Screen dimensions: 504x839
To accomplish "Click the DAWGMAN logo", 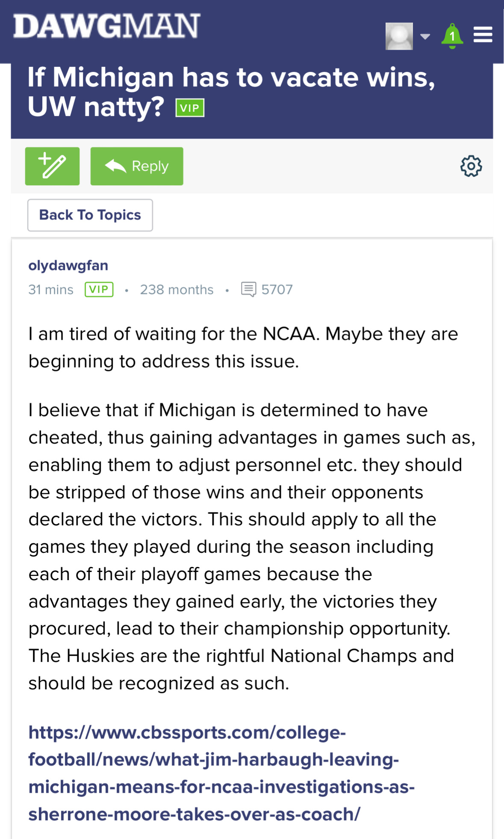I will (106, 26).
